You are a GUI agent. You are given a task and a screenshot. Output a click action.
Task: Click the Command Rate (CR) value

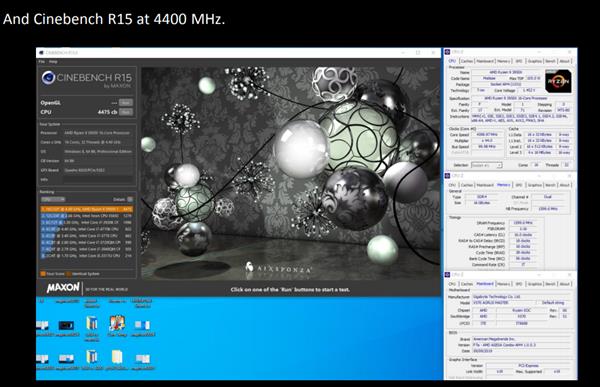tap(523, 265)
